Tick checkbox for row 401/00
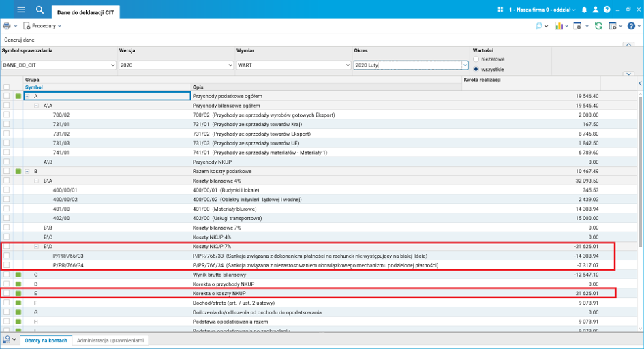Image resolution: width=644 pixels, height=349 pixels. click(6, 209)
